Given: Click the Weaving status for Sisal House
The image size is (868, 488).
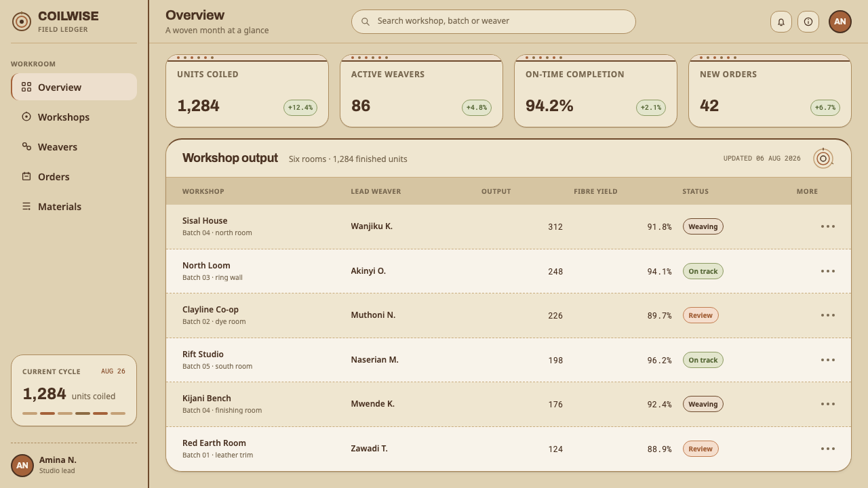Looking at the screenshot, I should click(703, 226).
